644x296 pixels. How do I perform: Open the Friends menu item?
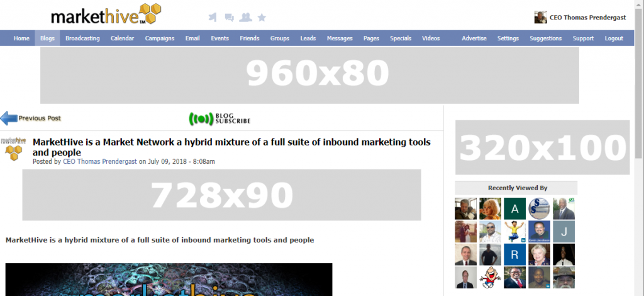(250, 38)
